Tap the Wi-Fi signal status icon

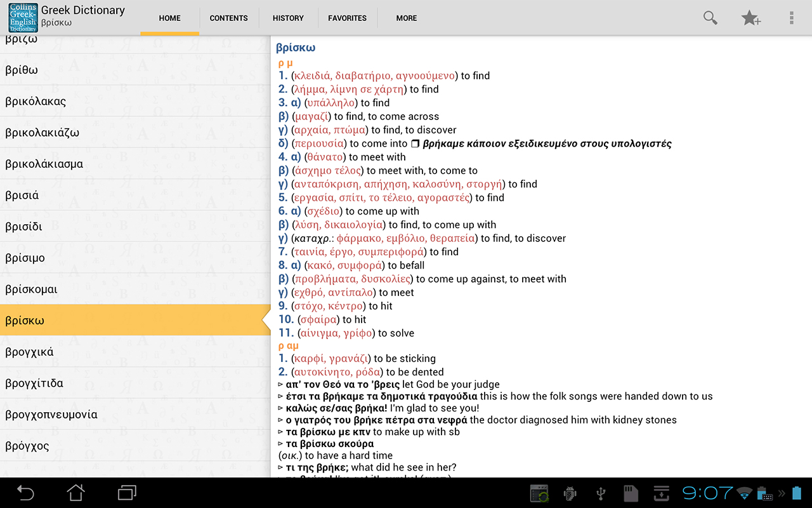[x=745, y=493]
